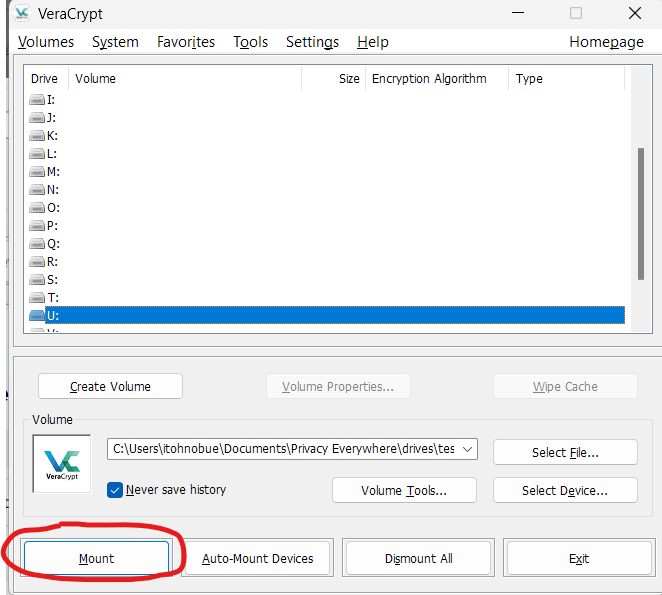Click the Create Volume button
Image resolution: width=662 pixels, height=595 pixels.
pos(110,386)
